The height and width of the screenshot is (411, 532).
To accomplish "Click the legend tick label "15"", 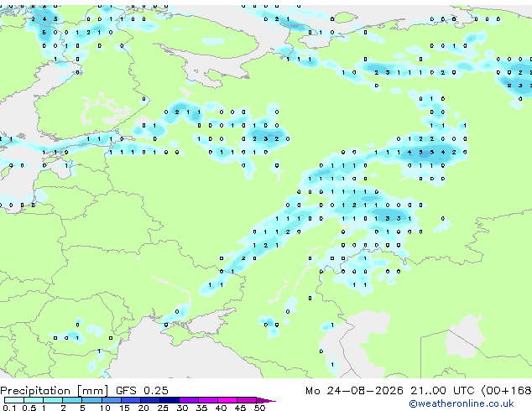I will 124,408.
